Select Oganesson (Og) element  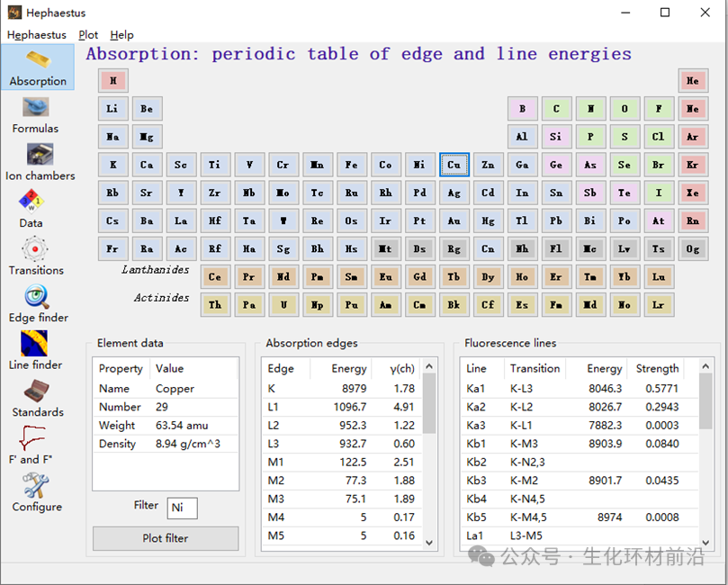point(693,249)
